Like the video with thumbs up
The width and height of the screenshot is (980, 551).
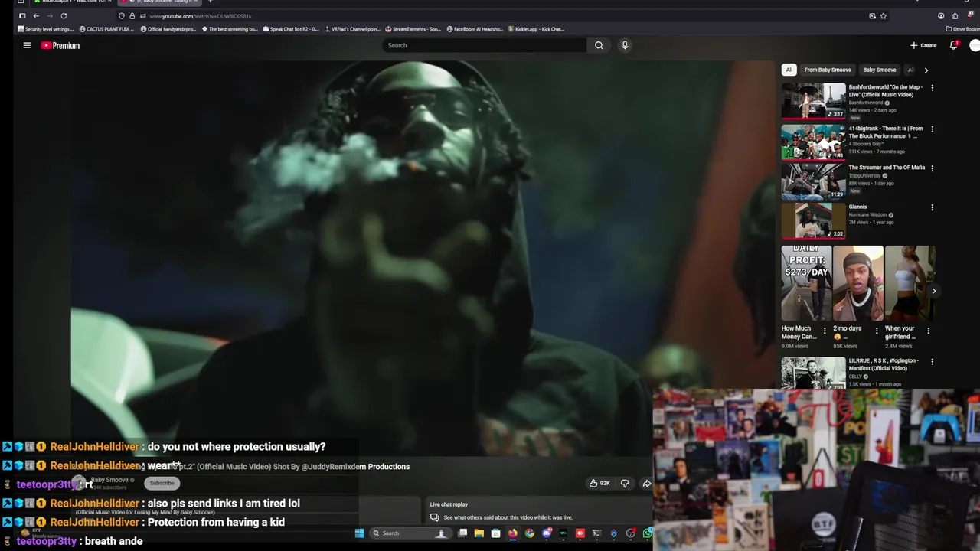[599, 483]
